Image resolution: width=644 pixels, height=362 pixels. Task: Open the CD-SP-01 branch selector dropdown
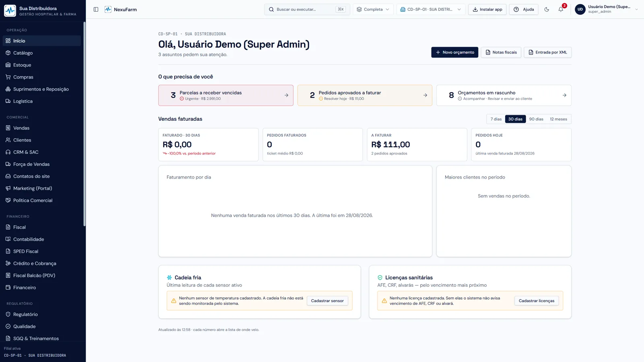click(431, 9)
